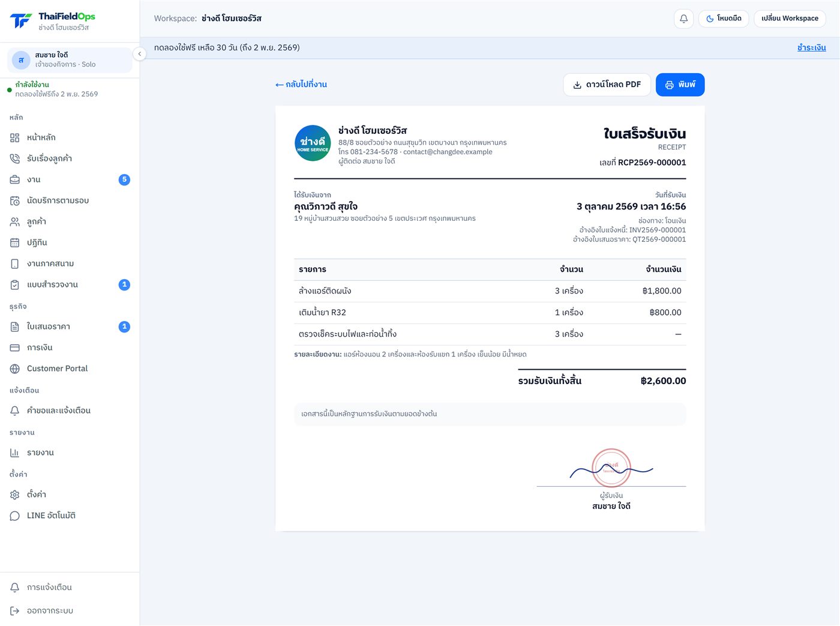Click the badge 1 next to ใบเสนอราคา
Screen dimensions: 840x626
[x=124, y=327]
